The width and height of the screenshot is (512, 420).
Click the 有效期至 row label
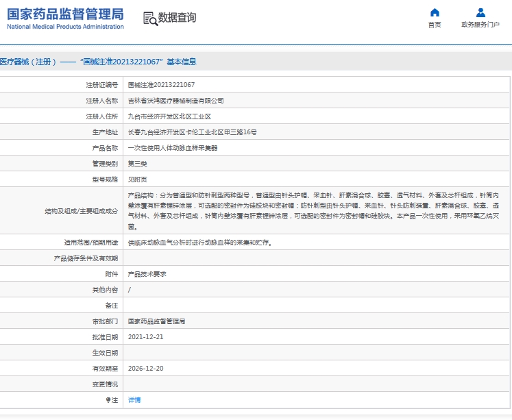105,369
